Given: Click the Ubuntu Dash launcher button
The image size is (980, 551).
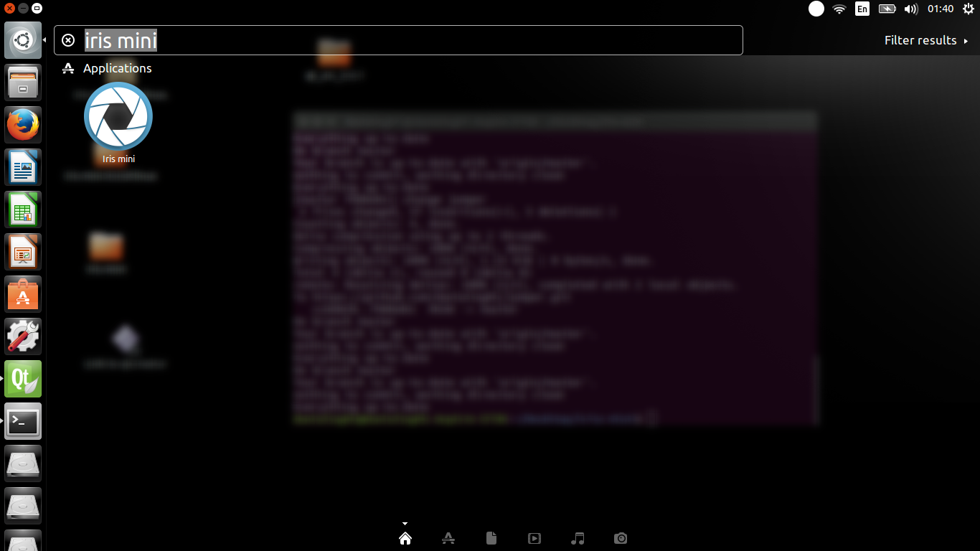Looking at the screenshot, I should (x=23, y=40).
